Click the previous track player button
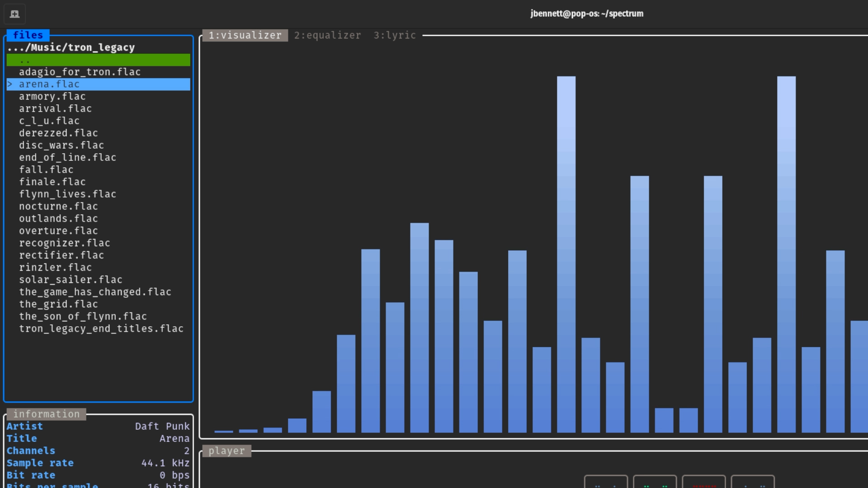 606,483
